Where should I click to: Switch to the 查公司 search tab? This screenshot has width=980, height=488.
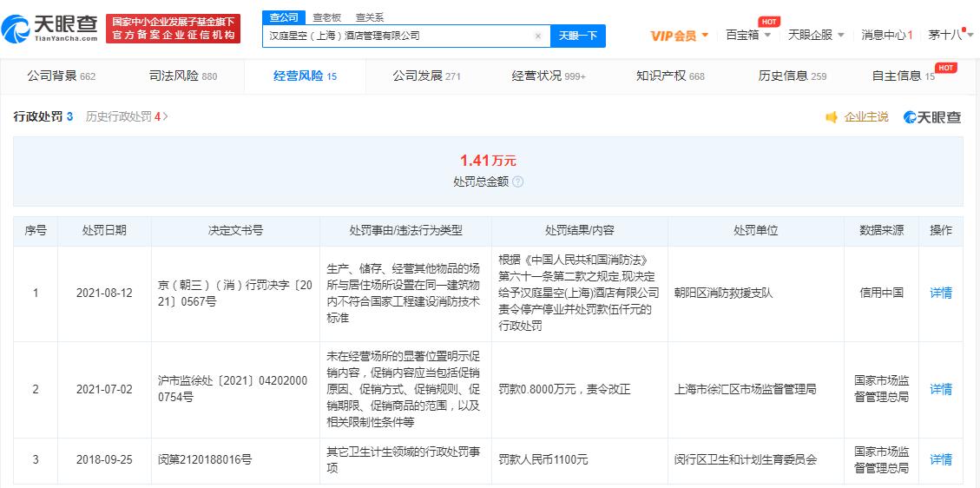coord(284,17)
